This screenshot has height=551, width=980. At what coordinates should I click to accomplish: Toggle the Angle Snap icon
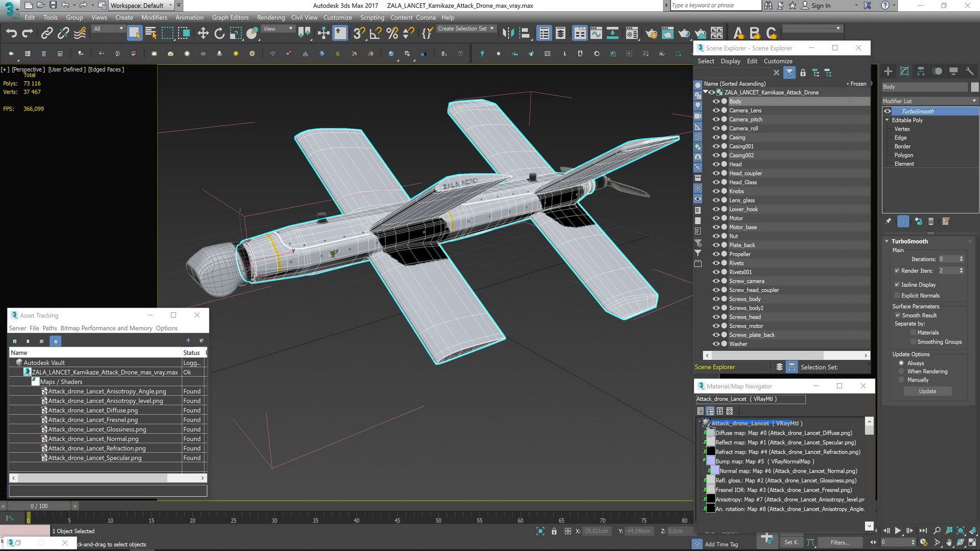375,34
